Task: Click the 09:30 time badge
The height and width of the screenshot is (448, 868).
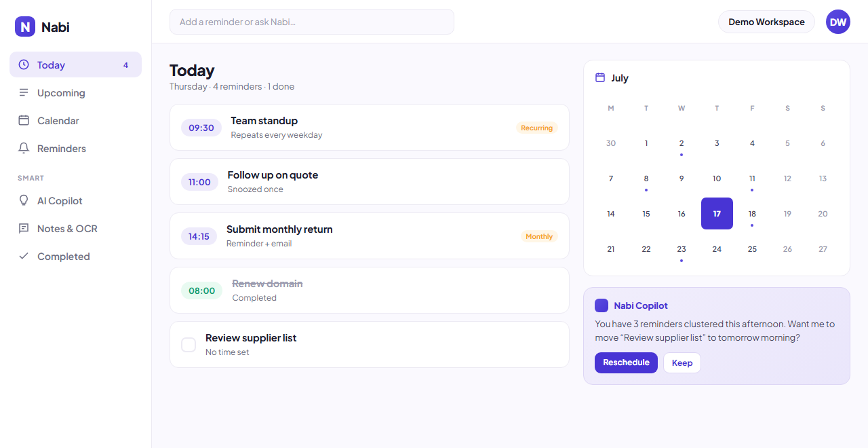Action: tap(201, 128)
